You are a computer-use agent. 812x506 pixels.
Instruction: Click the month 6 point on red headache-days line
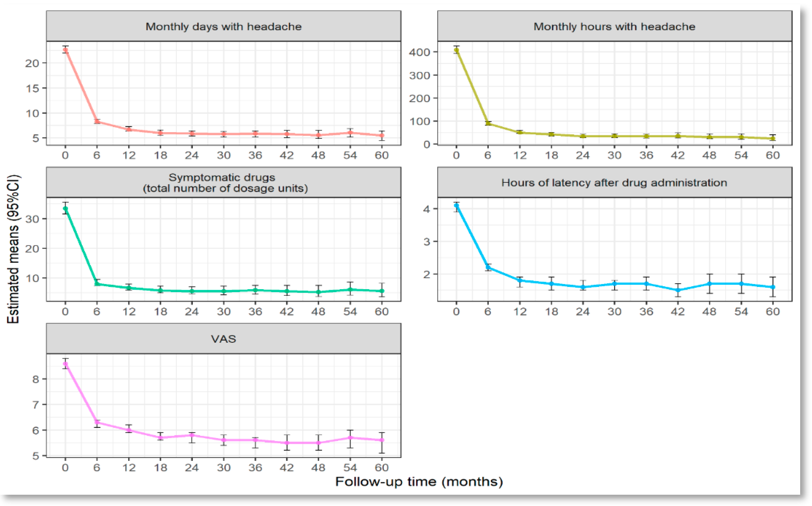[97, 121]
